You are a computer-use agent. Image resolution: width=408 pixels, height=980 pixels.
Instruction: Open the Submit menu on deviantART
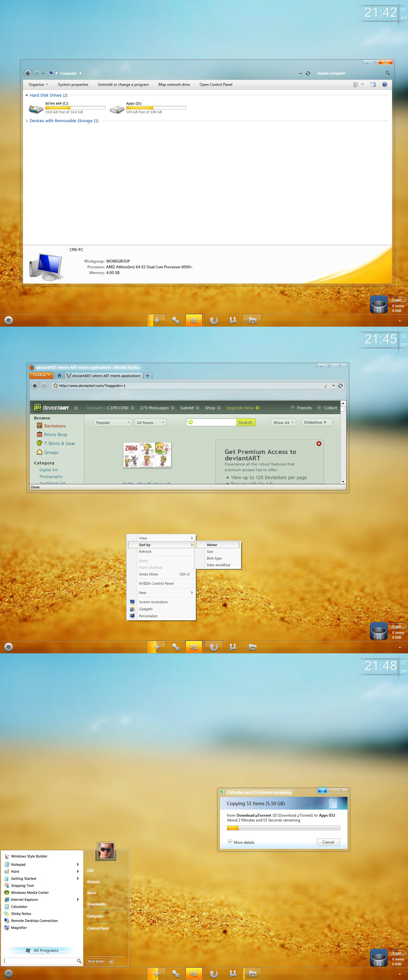coord(189,408)
